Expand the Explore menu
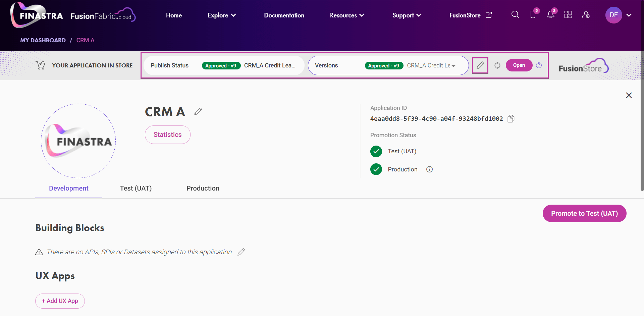 pos(221,15)
